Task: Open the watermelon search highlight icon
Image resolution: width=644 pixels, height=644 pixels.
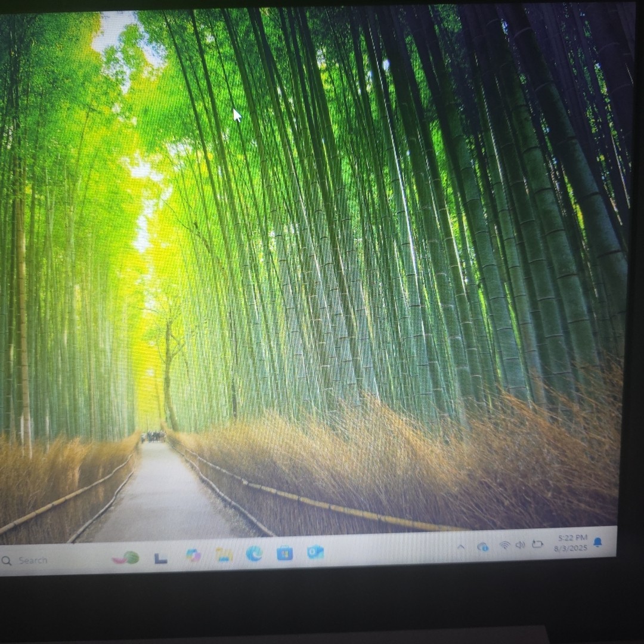Action: click(x=126, y=558)
